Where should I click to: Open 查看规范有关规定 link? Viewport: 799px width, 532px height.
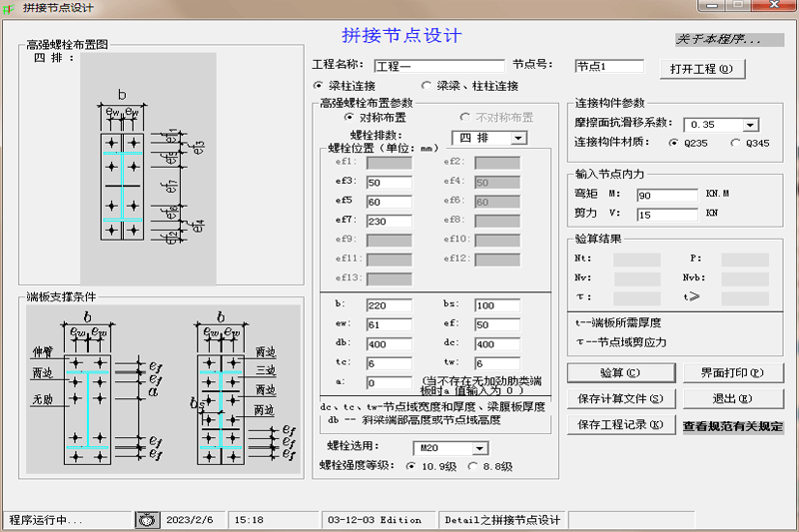click(x=733, y=426)
